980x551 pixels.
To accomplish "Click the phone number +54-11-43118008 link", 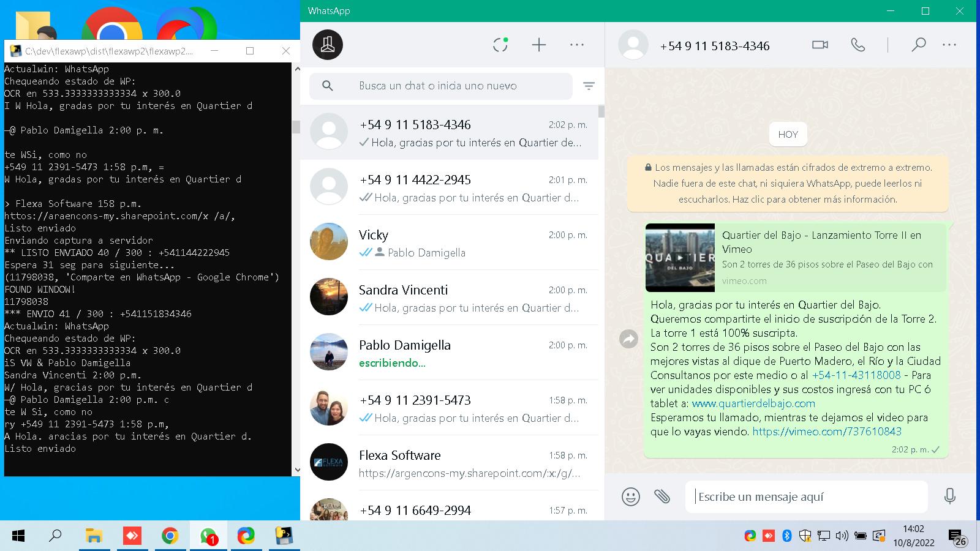I will click(856, 375).
